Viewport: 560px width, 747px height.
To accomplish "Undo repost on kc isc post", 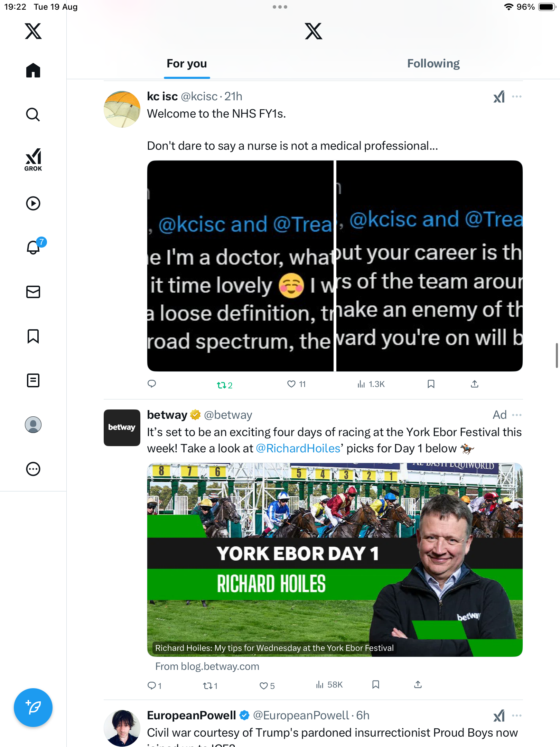I will pyautogui.click(x=221, y=385).
